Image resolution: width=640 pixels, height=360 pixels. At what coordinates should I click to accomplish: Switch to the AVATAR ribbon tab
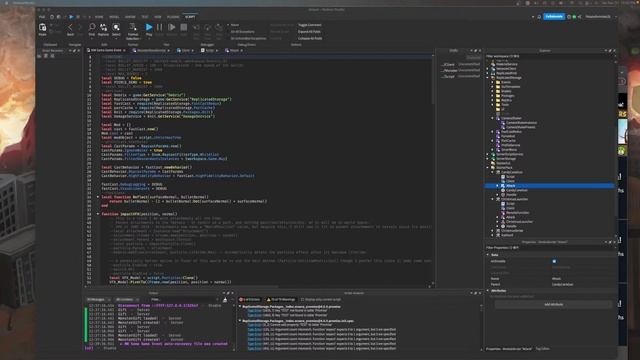[130, 17]
